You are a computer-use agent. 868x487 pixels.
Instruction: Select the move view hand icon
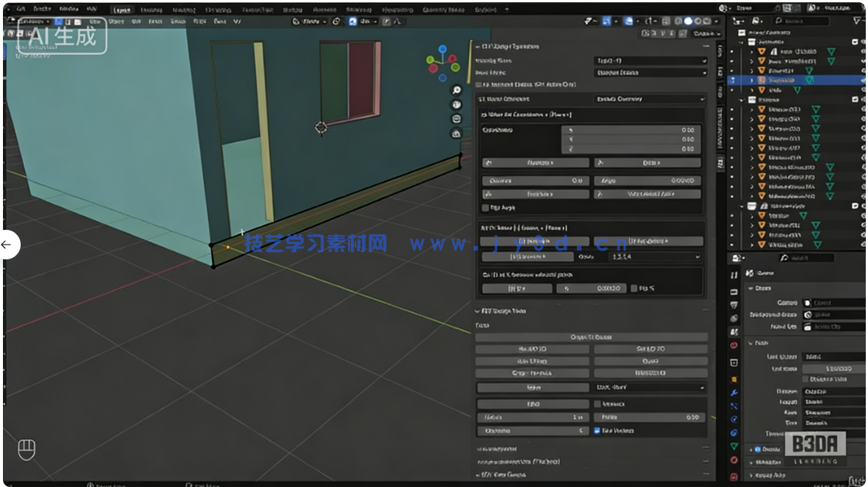click(457, 104)
